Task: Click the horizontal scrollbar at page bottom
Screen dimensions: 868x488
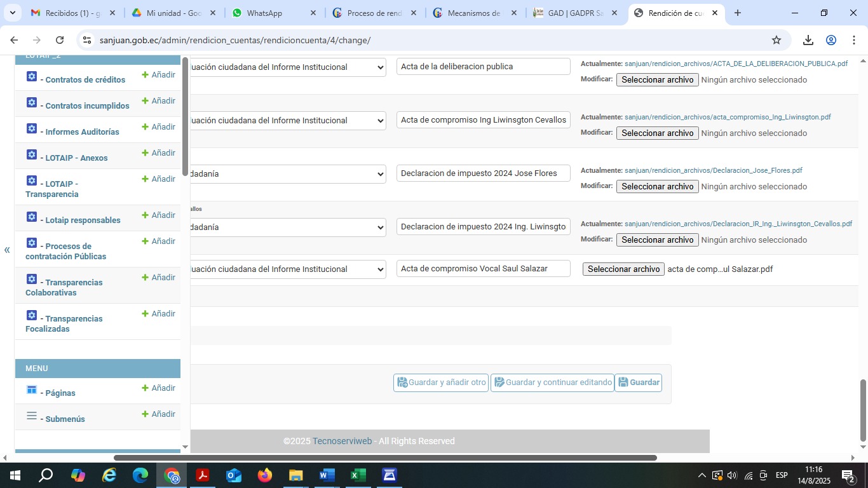Action: pyautogui.click(x=384, y=457)
